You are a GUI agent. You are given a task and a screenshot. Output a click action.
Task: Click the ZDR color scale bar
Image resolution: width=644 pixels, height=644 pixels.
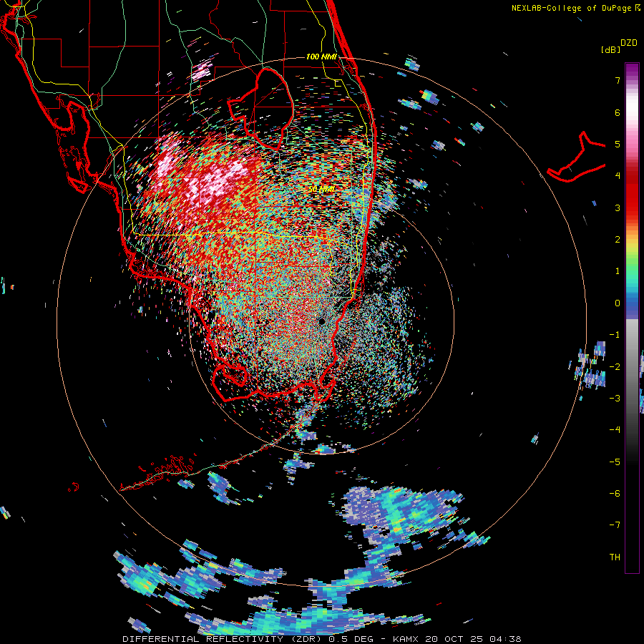(x=632, y=318)
